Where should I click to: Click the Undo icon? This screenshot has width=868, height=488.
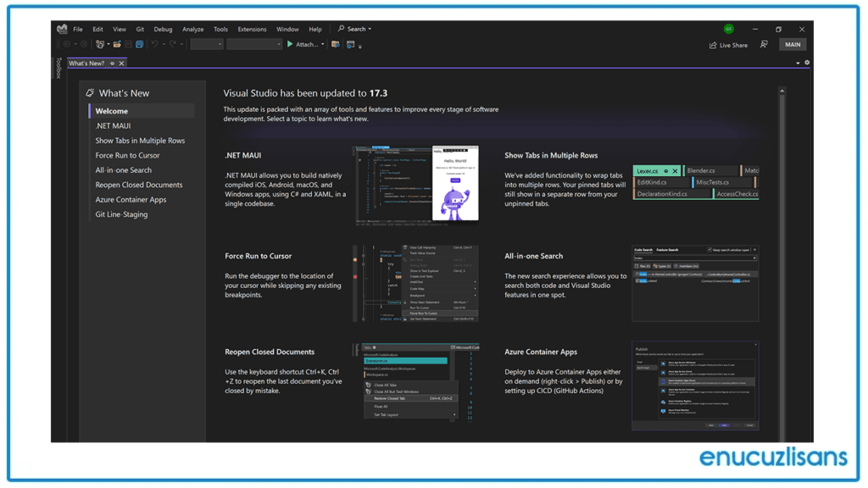click(x=153, y=44)
